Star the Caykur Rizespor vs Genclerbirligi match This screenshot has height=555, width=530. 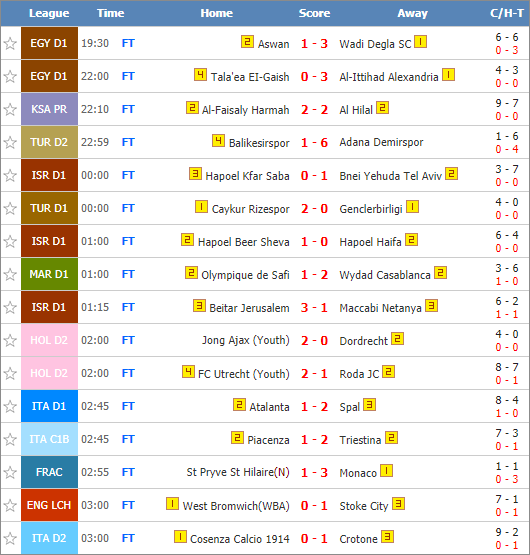tap(10, 208)
